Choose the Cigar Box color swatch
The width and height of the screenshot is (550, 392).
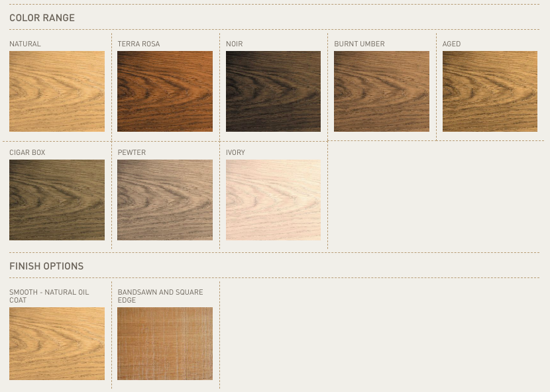point(57,200)
